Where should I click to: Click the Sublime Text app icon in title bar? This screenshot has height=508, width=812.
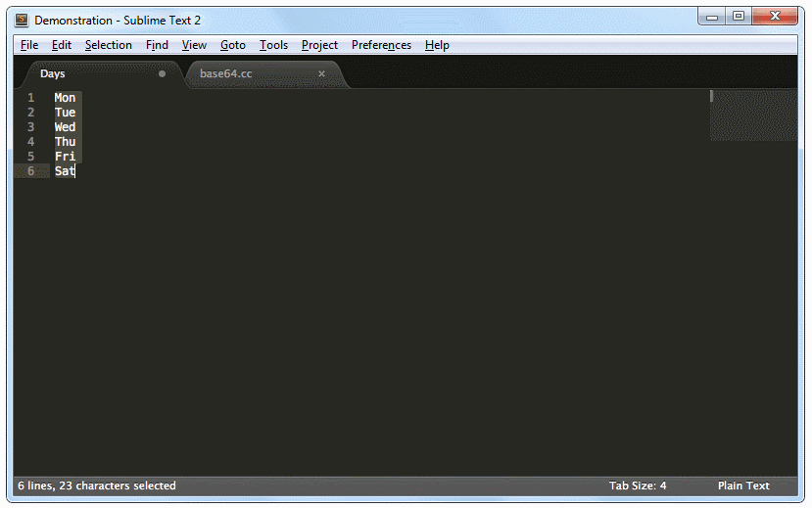(x=22, y=21)
